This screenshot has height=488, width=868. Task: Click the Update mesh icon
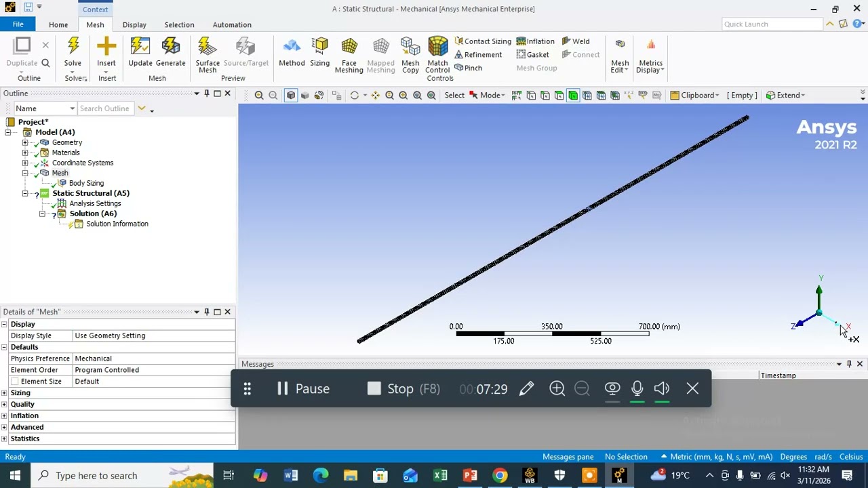pos(140,47)
